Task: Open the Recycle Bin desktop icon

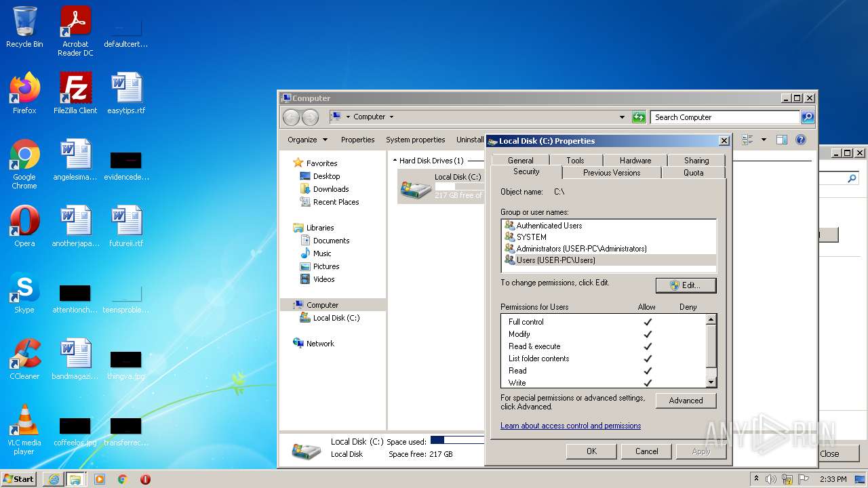Action: [24, 27]
